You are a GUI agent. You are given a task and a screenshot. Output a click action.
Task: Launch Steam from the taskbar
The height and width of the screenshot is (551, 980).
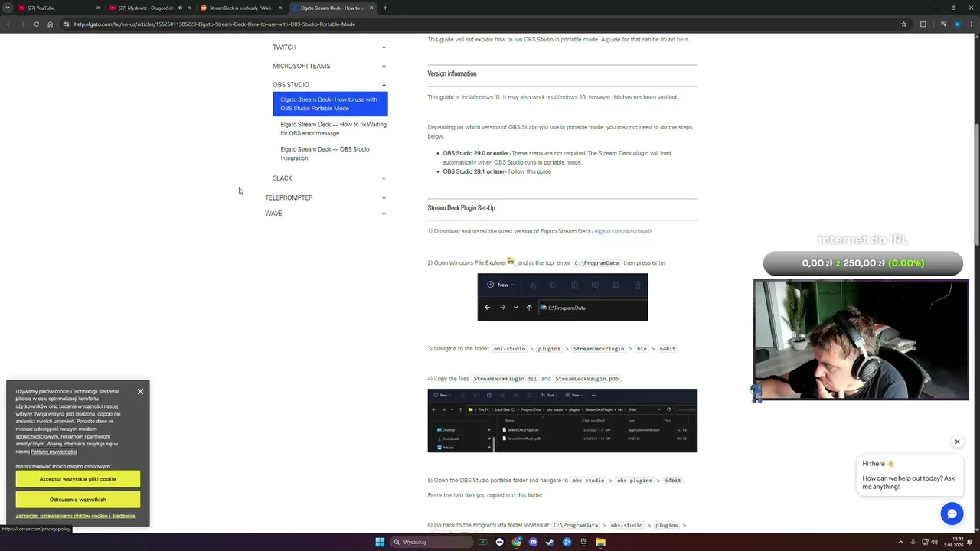(550, 542)
